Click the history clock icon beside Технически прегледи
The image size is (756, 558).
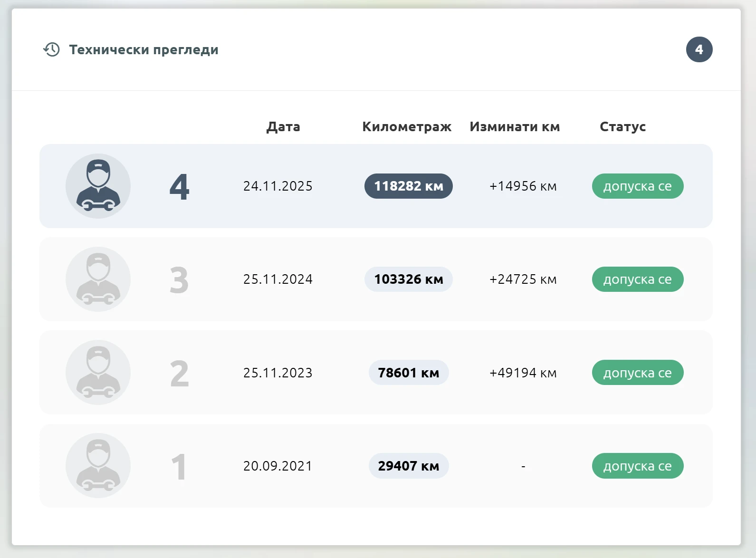click(x=51, y=49)
